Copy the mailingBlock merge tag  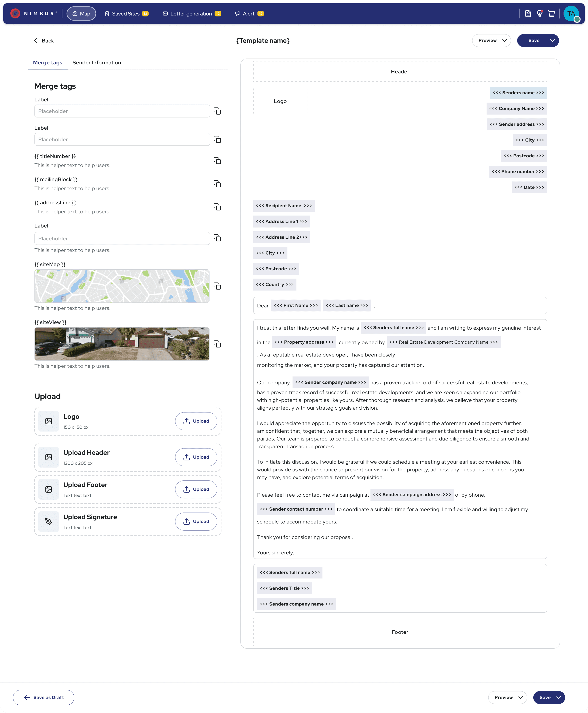pyautogui.click(x=217, y=183)
